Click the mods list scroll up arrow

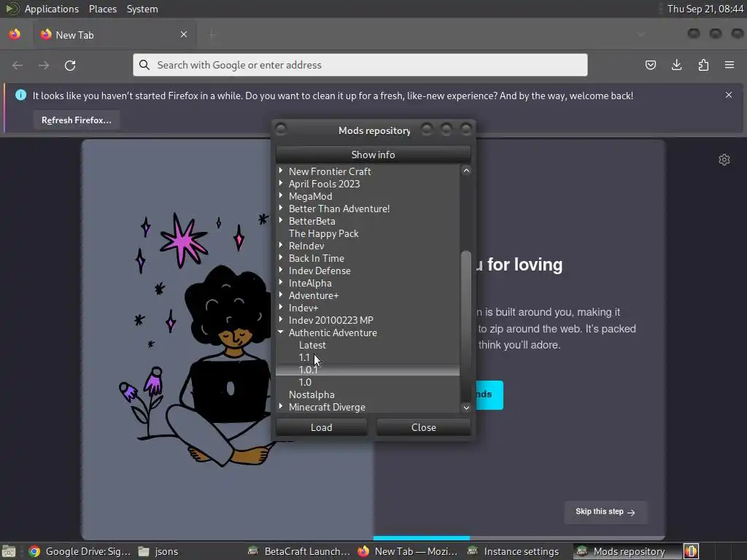(466, 171)
